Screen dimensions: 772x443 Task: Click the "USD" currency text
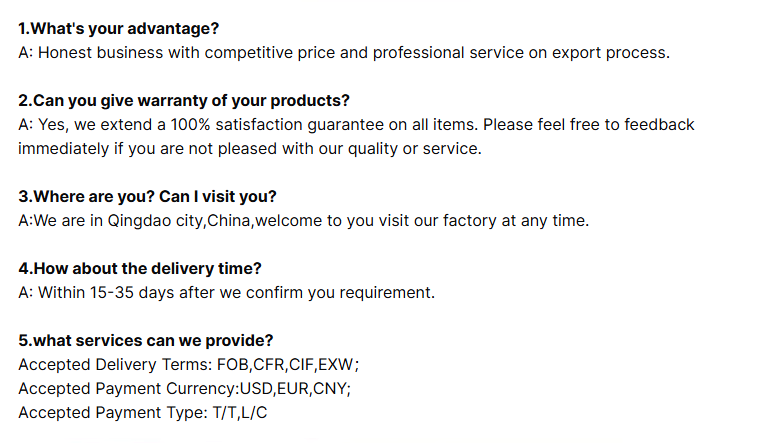[x=256, y=388]
